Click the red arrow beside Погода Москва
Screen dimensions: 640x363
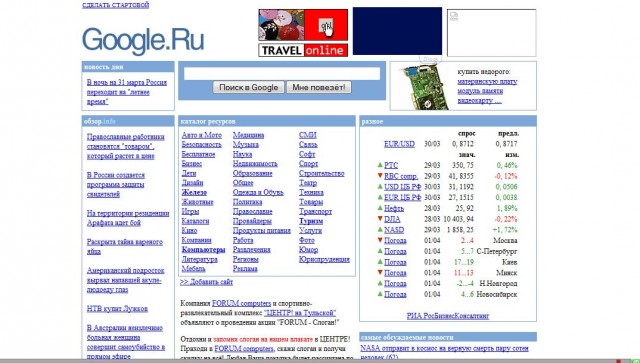[x=380, y=240]
